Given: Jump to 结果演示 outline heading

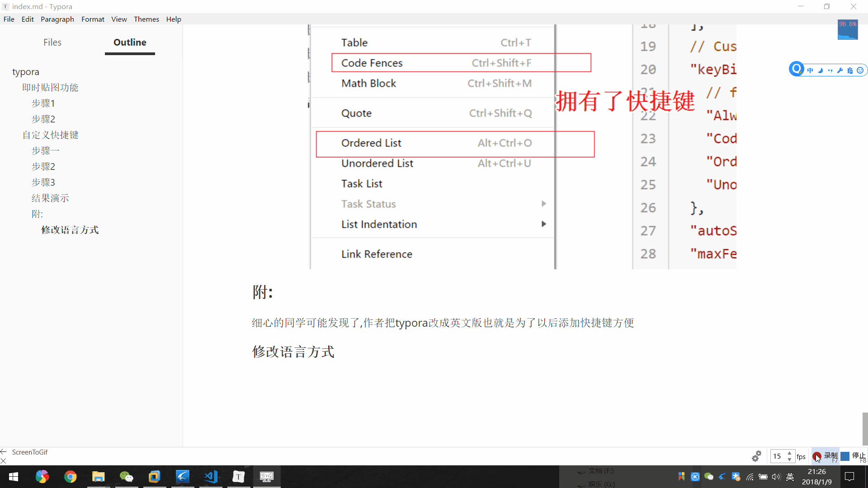Looking at the screenshot, I should tap(50, 198).
